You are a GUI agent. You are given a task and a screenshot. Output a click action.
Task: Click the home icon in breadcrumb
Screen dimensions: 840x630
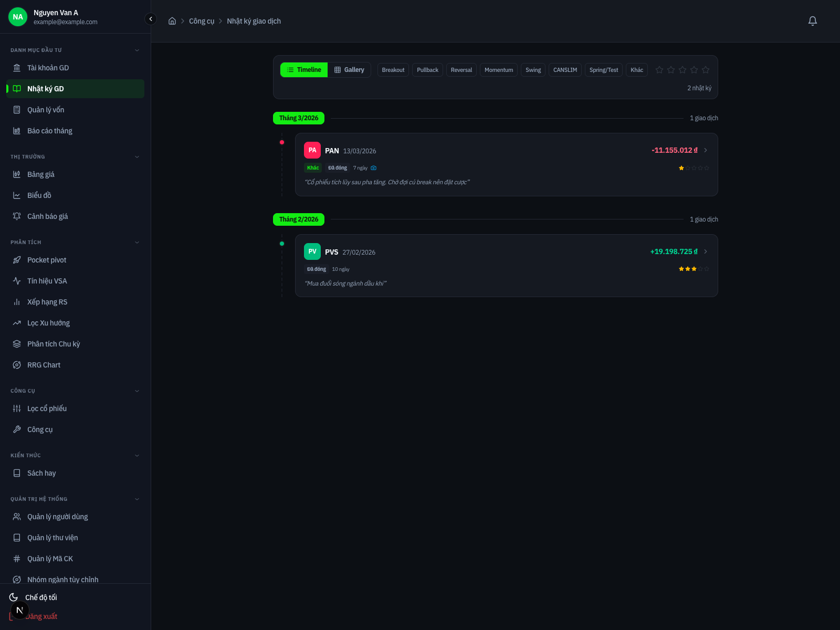click(x=172, y=21)
